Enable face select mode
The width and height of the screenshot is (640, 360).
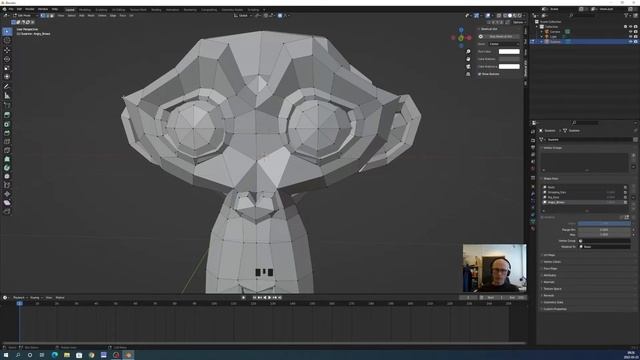pyautogui.click(x=51, y=16)
